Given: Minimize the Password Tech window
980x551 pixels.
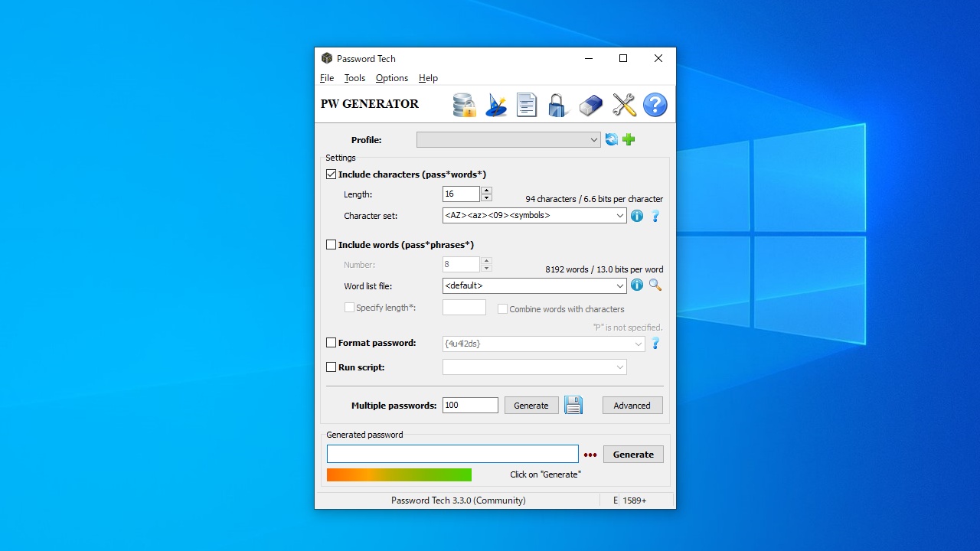Looking at the screenshot, I should [589, 58].
